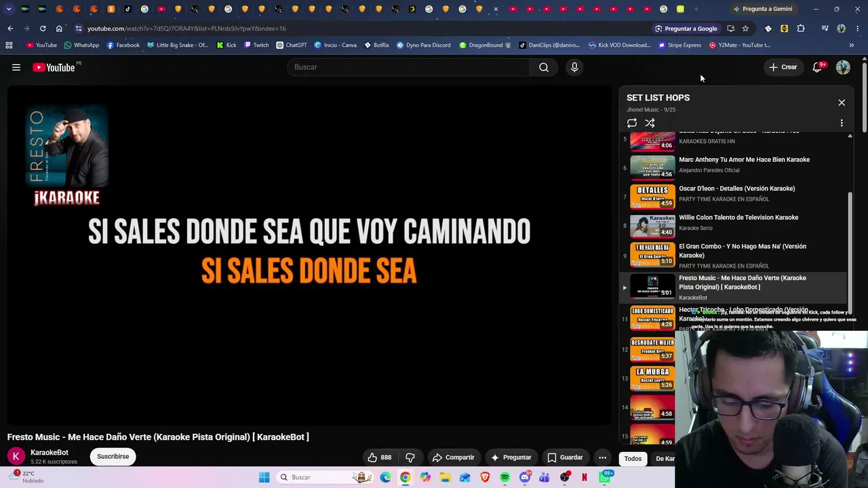Click the Preguntar button below the video
868x488 pixels.
click(x=511, y=457)
